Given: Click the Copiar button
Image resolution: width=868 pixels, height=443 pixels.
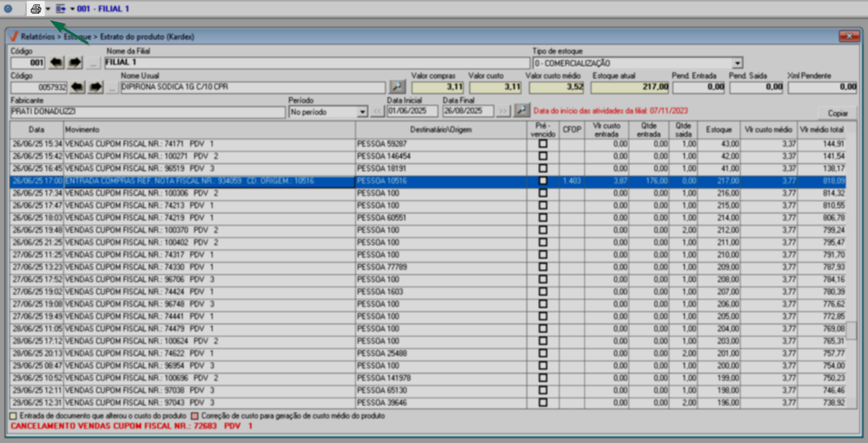Looking at the screenshot, I should coord(837,113).
